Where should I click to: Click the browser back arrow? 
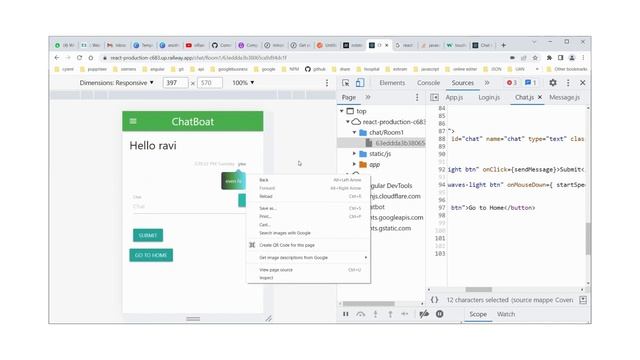(x=57, y=58)
